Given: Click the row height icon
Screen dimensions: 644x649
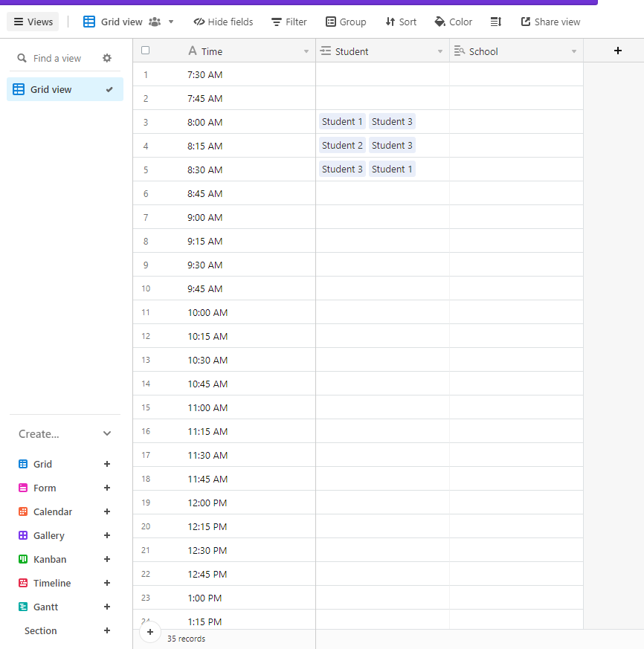Looking at the screenshot, I should pyautogui.click(x=496, y=22).
